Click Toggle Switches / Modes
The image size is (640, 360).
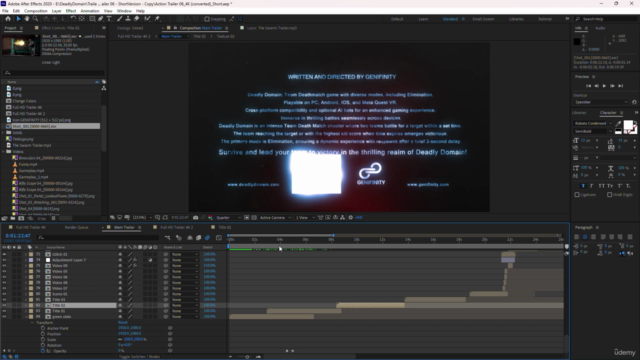[x=140, y=357]
